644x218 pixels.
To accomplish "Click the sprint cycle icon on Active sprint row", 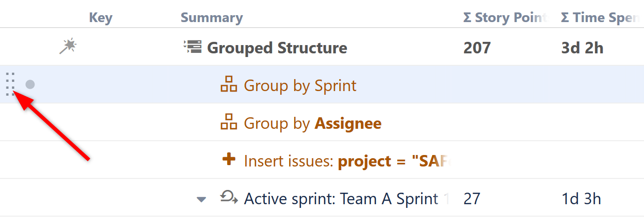I will click(x=229, y=198).
